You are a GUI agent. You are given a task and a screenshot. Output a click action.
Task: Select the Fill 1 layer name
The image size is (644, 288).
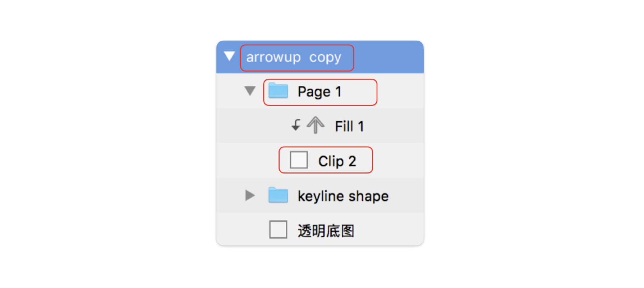pyautogui.click(x=349, y=126)
